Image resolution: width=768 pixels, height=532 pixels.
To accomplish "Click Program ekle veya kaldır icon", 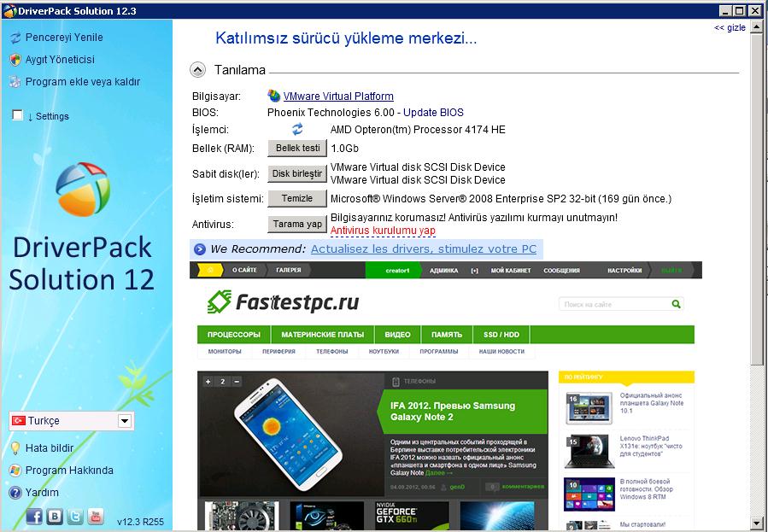I will 15,82.
